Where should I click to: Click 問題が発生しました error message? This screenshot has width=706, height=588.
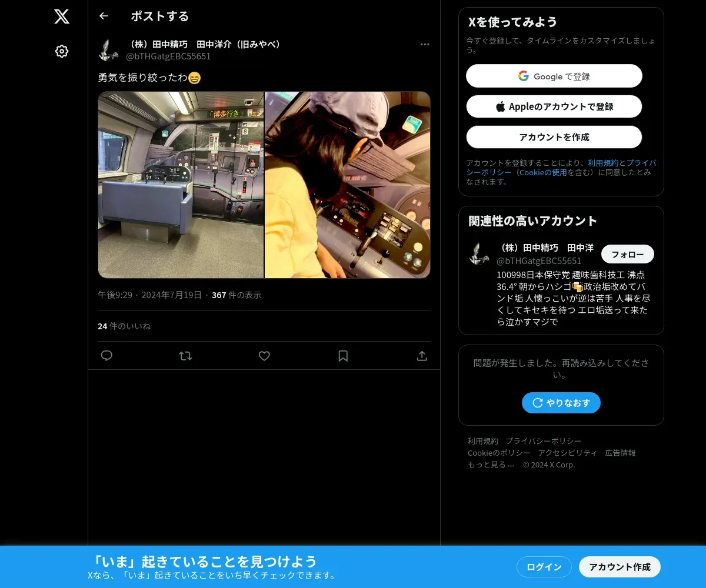pyautogui.click(x=561, y=369)
